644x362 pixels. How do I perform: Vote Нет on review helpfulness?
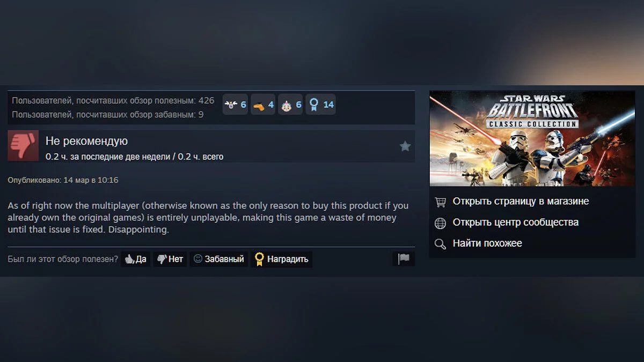pyautogui.click(x=170, y=259)
